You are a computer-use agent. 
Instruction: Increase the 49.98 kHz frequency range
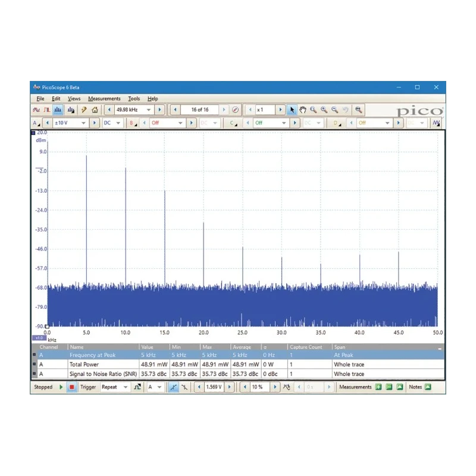tap(159, 110)
